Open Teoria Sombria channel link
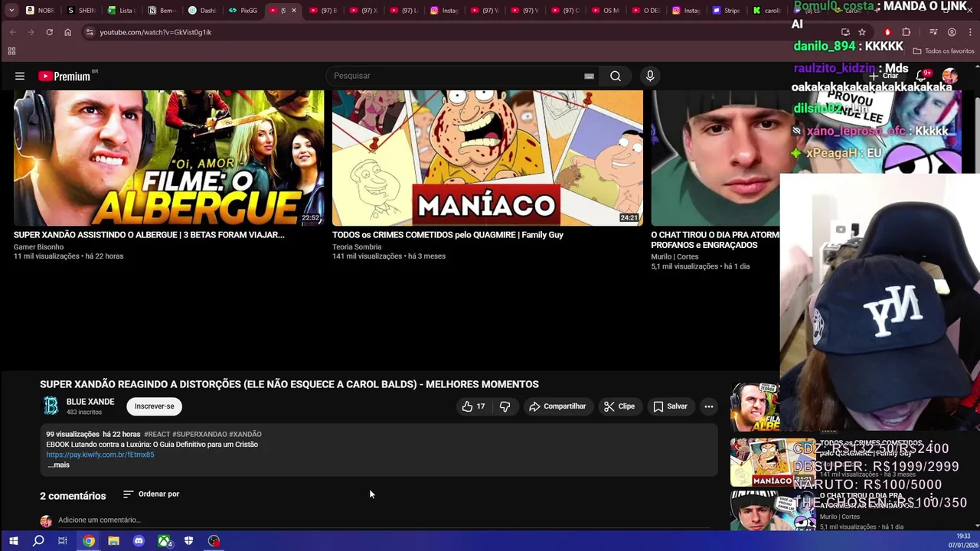980x551 pixels. coord(357,247)
